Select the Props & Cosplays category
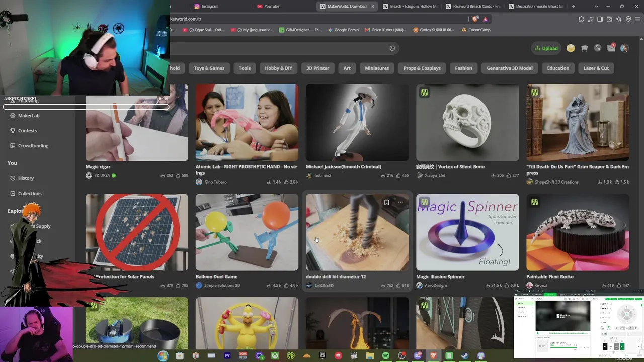The width and height of the screenshot is (644, 362). coord(422,68)
